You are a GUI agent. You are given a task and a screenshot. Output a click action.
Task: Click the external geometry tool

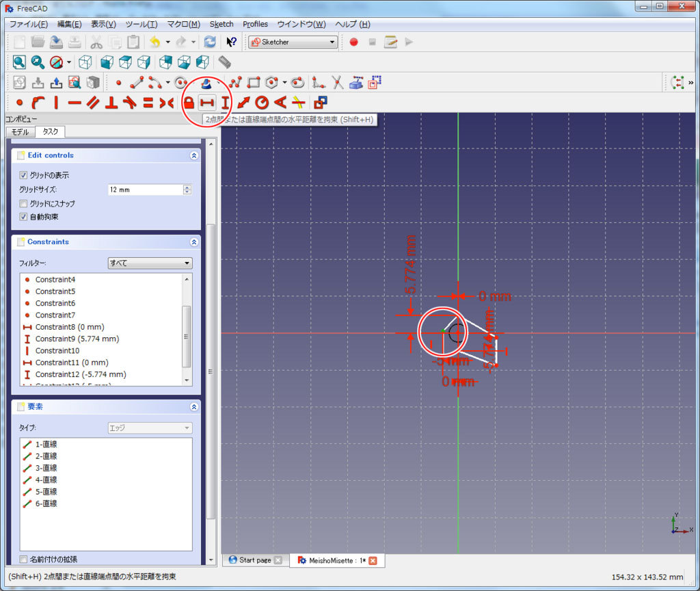pyautogui.click(x=355, y=83)
